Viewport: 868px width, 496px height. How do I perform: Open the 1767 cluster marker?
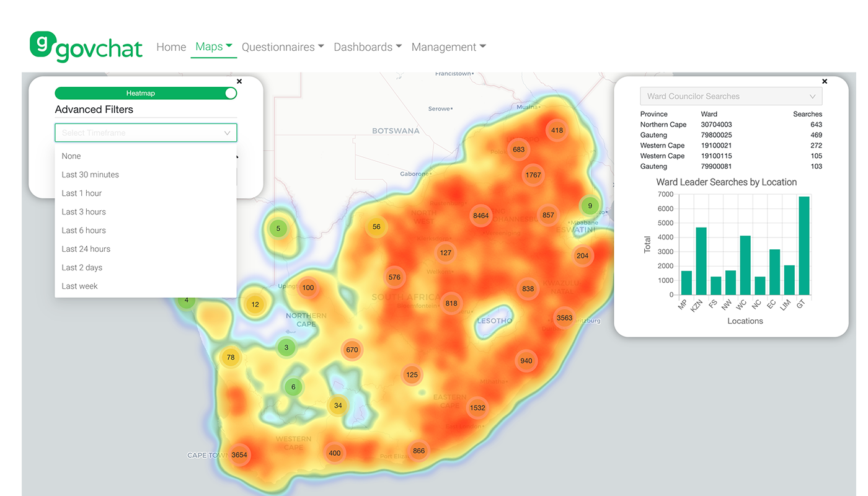(533, 175)
